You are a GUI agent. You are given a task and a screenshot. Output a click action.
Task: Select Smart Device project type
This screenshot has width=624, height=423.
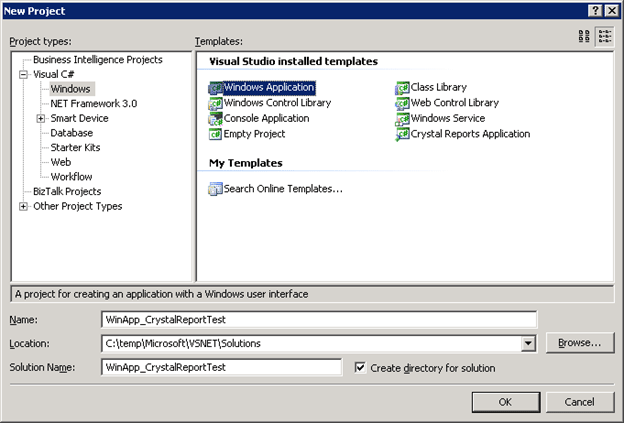point(80,118)
